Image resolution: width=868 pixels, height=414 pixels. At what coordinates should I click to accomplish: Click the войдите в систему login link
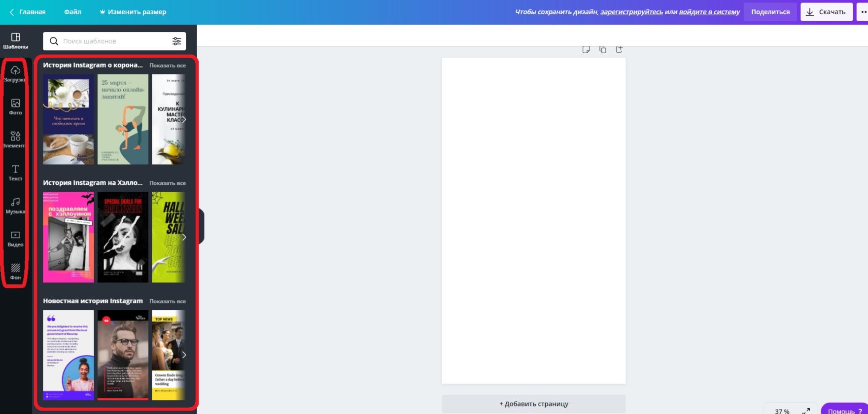coord(709,12)
